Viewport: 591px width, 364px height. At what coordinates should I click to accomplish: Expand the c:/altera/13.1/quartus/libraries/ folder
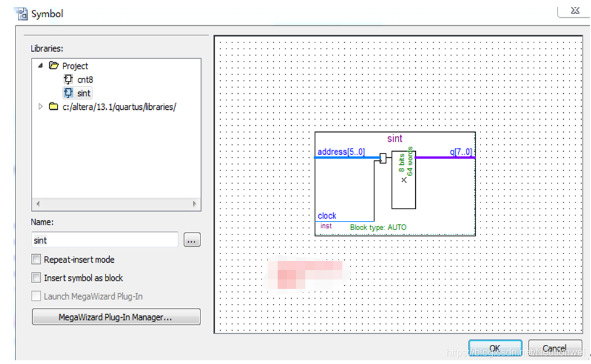click(40, 107)
